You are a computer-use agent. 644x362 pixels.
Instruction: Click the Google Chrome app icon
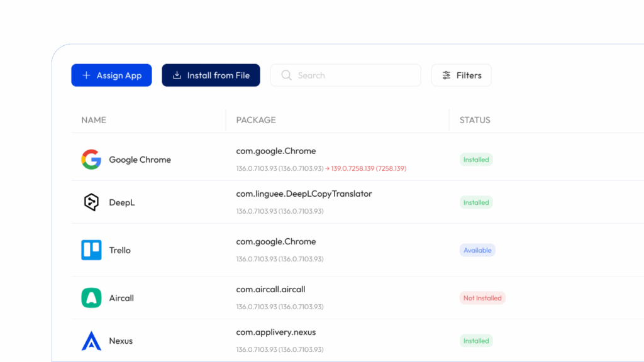pyautogui.click(x=91, y=160)
